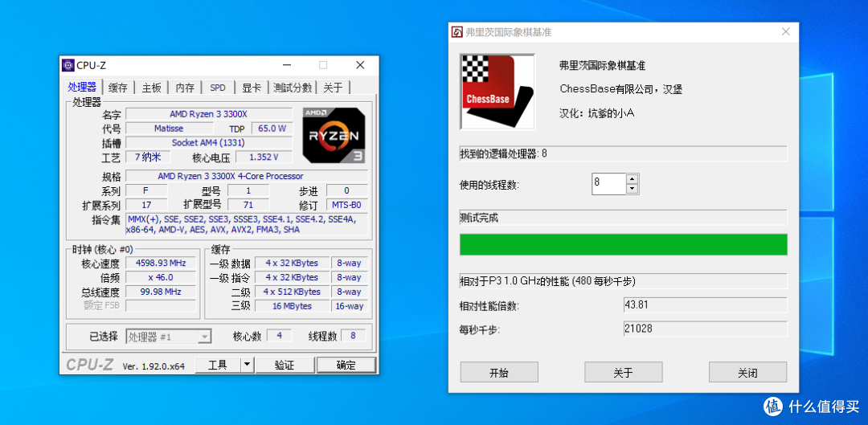Switch to the 主板 tab in CPU-Z
This screenshot has width=868, height=425.
[151, 88]
